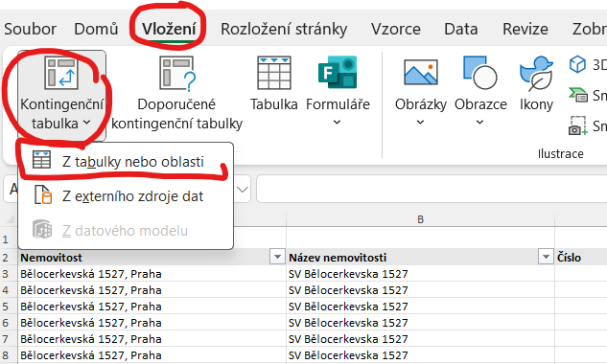The width and height of the screenshot is (607, 364).
Task: Open filter dropdown on Nemovitost column
Action: coord(277,257)
